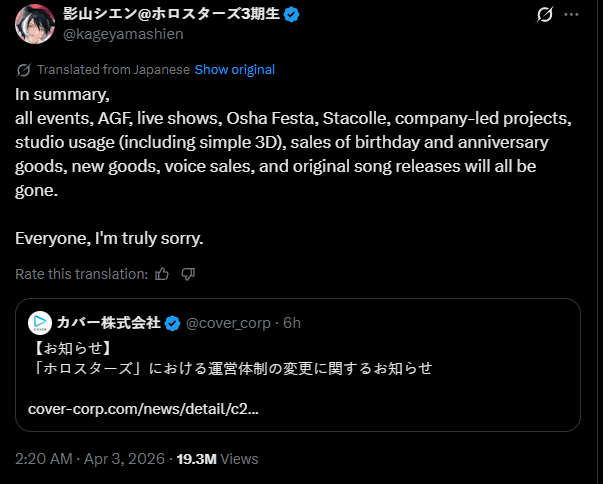Open the cover-corp.com news link
This screenshot has width=603, height=484.
tap(143, 409)
